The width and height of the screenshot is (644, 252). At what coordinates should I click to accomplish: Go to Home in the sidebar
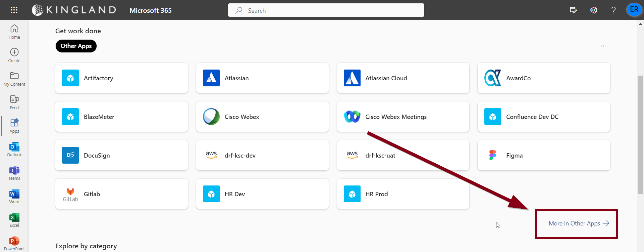tap(14, 32)
